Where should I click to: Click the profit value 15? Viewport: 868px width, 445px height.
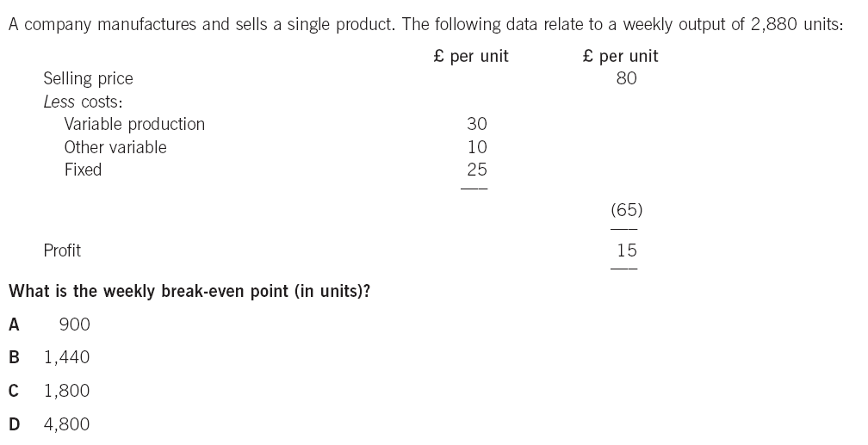coord(627,250)
